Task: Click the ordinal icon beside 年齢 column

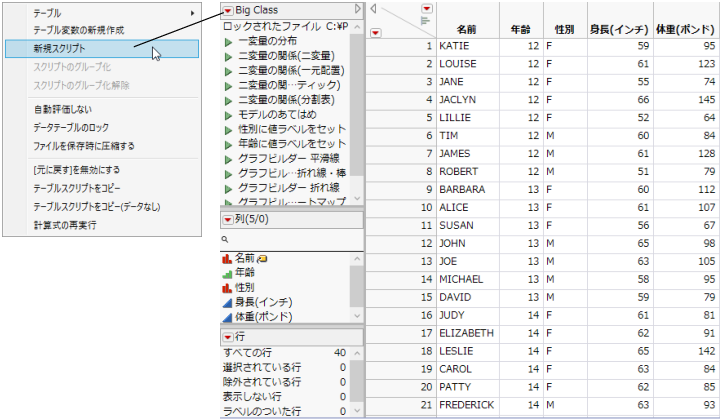Action: (x=227, y=274)
